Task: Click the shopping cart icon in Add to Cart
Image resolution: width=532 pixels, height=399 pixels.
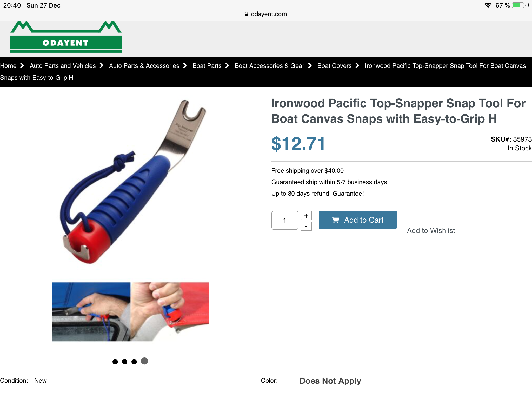Action: tap(335, 220)
